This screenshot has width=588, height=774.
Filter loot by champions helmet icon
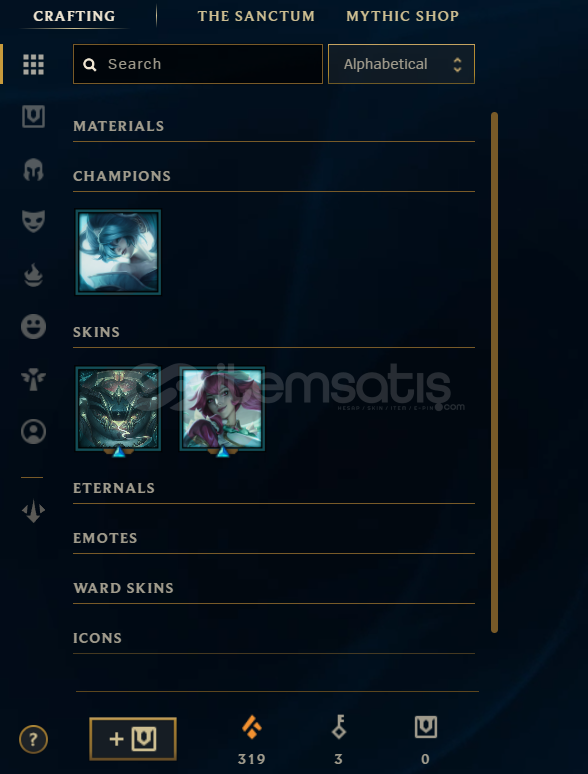point(34,170)
